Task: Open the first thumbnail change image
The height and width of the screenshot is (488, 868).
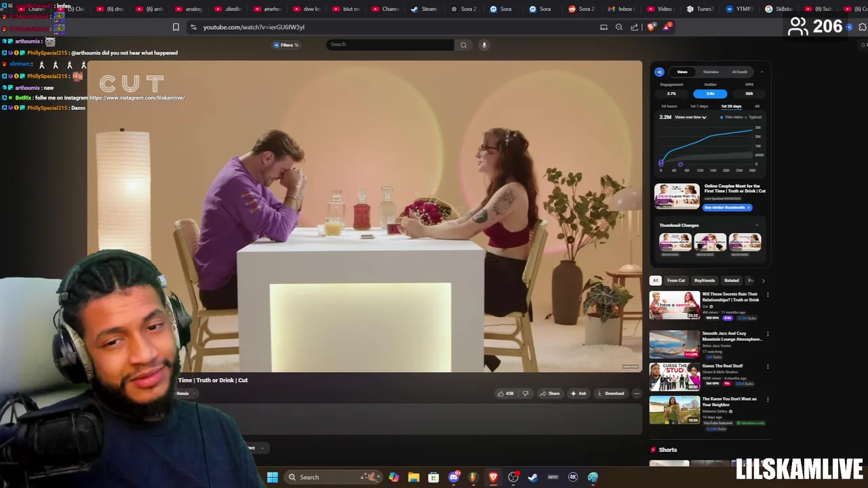Action: 675,242
